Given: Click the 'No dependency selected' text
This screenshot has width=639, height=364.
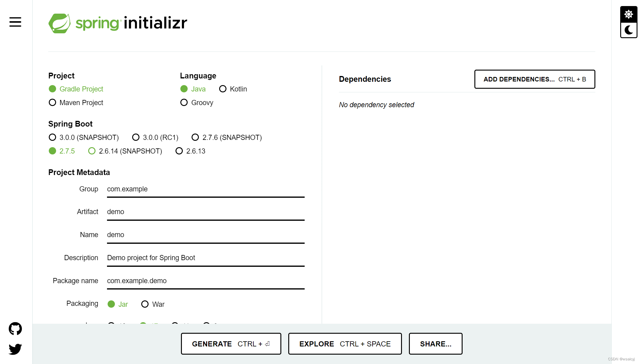Looking at the screenshot, I should coord(376,105).
